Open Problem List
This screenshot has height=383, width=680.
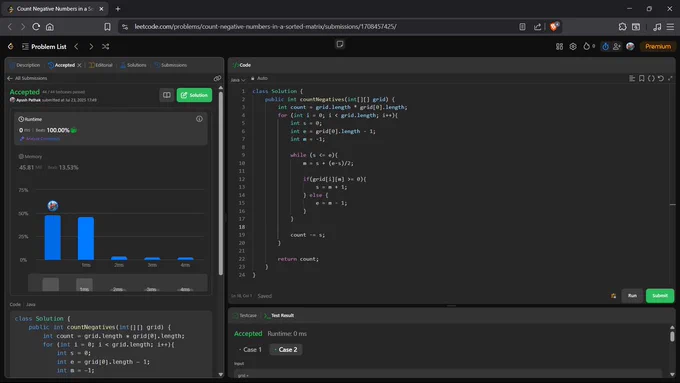(x=44, y=46)
